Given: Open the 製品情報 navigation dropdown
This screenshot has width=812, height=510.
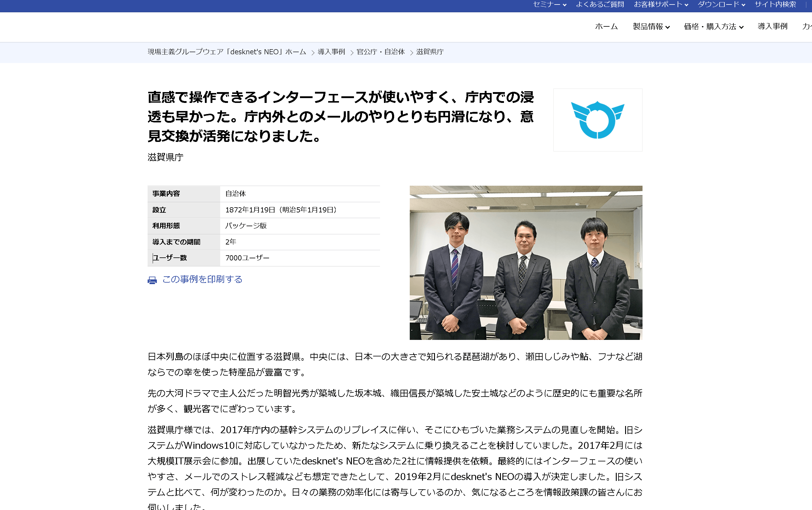Looking at the screenshot, I should pos(651,26).
